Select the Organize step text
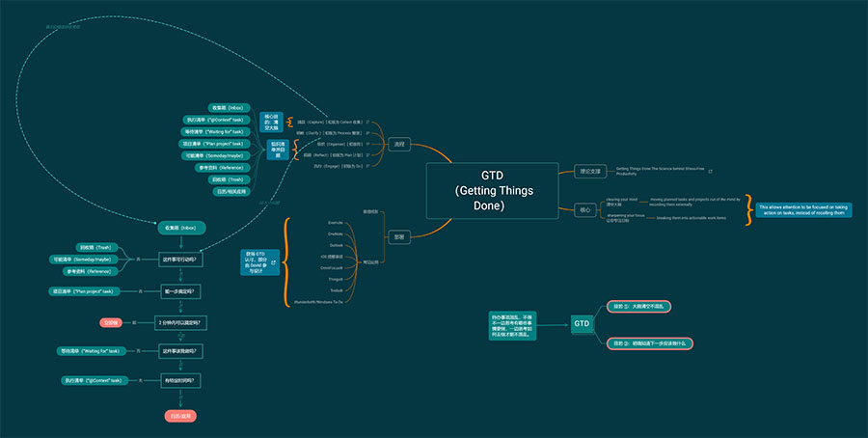Viewport: 868px width, 438px height. (339, 144)
